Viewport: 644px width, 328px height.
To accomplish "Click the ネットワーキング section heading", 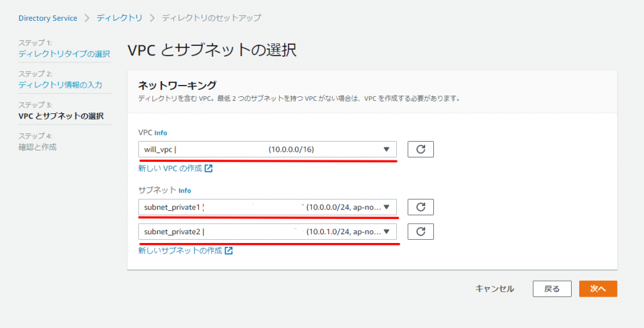I will coord(177,86).
